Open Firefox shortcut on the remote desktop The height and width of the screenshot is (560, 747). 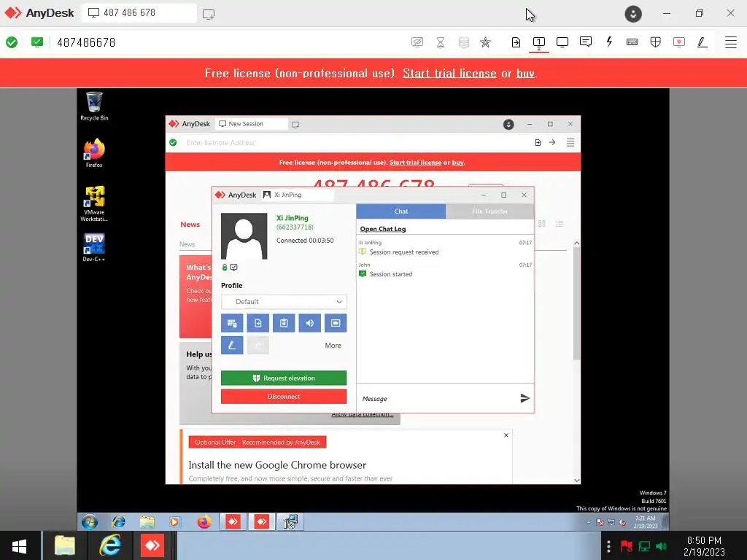(94, 153)
